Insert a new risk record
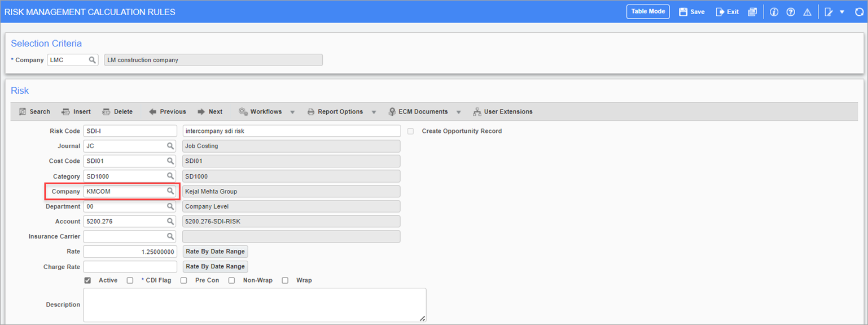The height and width of the screenshot is (325, 868). 76,111
